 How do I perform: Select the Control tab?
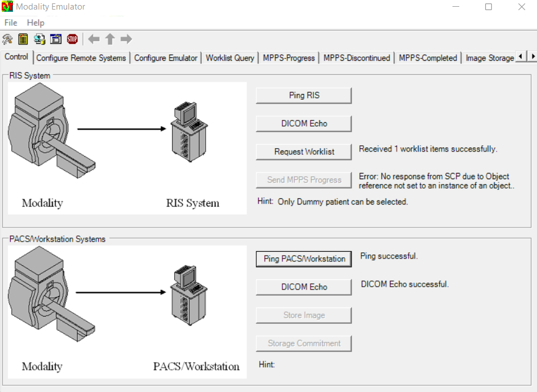click(16, 57)
